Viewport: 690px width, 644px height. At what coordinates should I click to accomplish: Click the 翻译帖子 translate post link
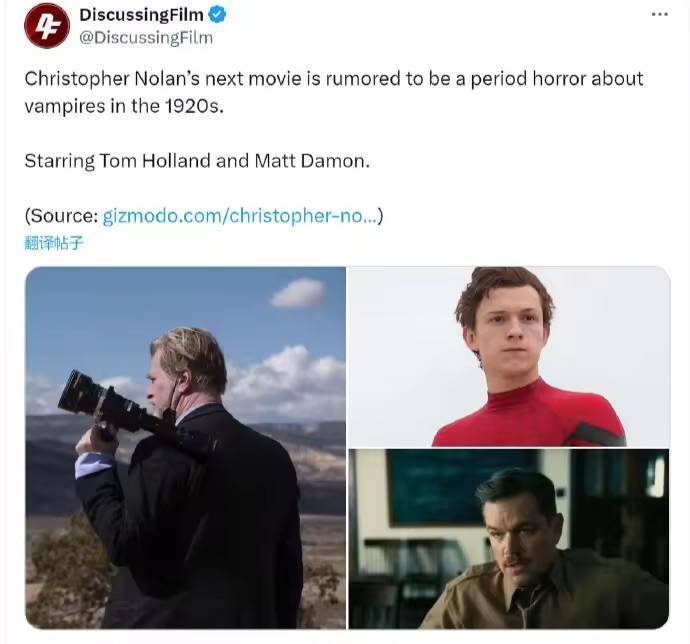[54, 243]
